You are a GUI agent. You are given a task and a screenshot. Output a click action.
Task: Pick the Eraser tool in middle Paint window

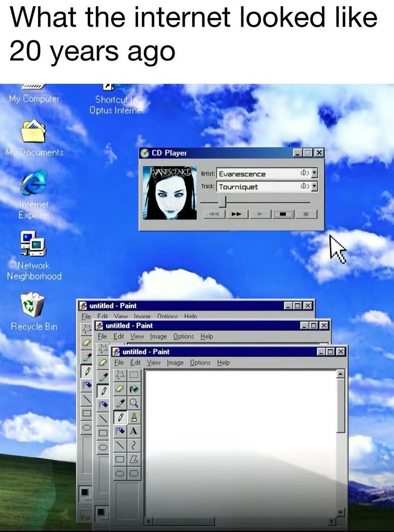click(x=103, y=362)
